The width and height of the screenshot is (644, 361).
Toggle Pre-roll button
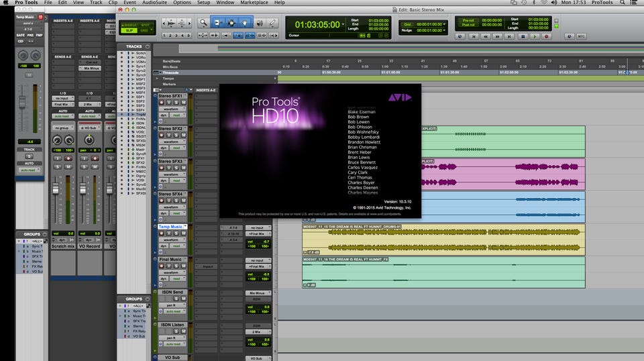(468, 20)
